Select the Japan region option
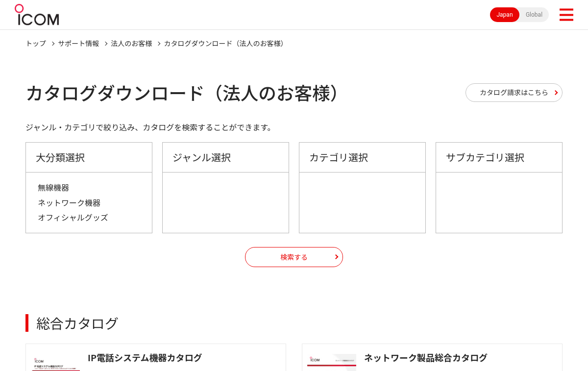This screenshot has height=371, width=588. pyautogui.click(x=505, y=15)
